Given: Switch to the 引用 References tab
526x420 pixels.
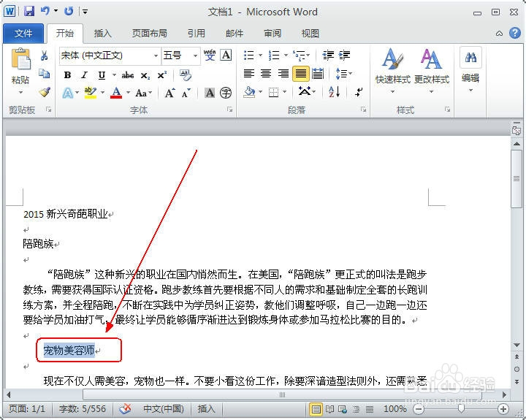Looking at the screenshot, I should tap(197, 34).
